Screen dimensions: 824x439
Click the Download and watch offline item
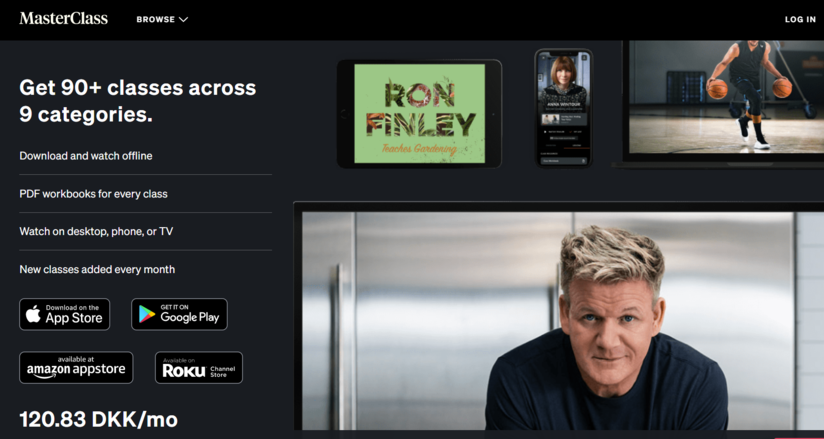86,156
